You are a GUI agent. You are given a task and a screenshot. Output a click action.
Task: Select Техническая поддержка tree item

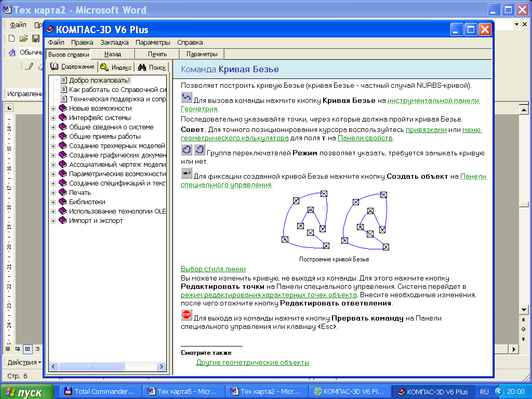(117, 99)
